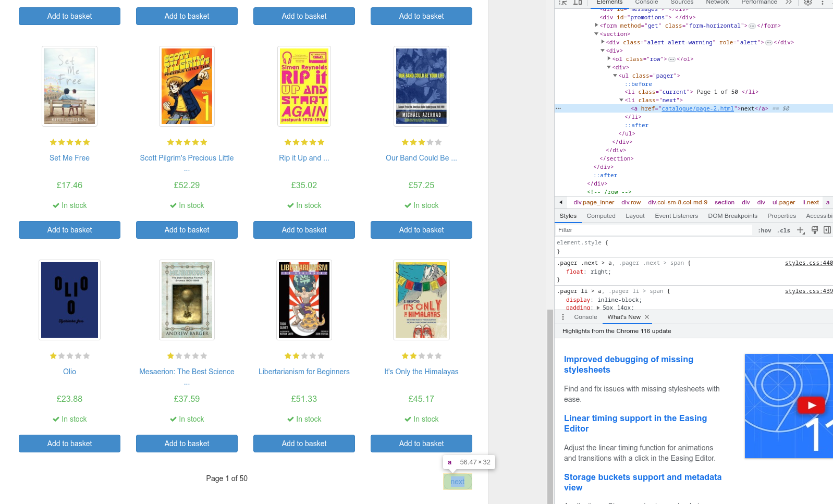
Task: Select the ul.pager breadcrumb
Action: tap(783, 202)
